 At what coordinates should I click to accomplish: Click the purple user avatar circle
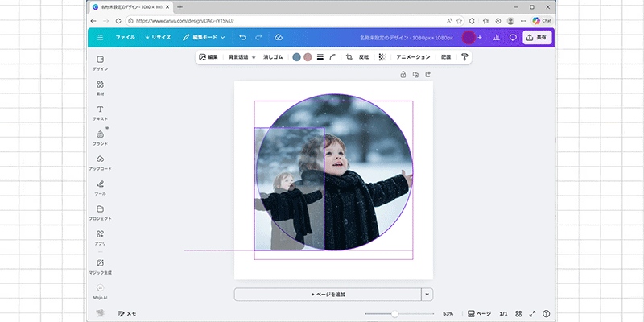coord(469,37)
